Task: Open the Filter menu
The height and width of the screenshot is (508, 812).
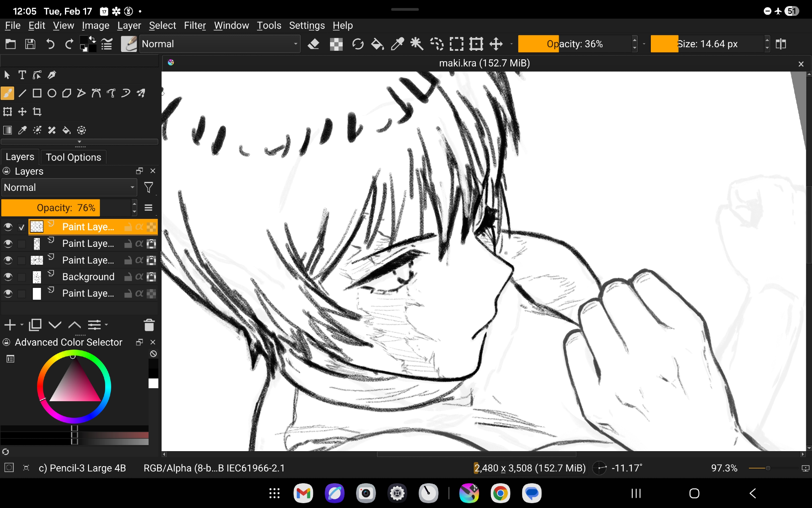Action: pos(194,26)
